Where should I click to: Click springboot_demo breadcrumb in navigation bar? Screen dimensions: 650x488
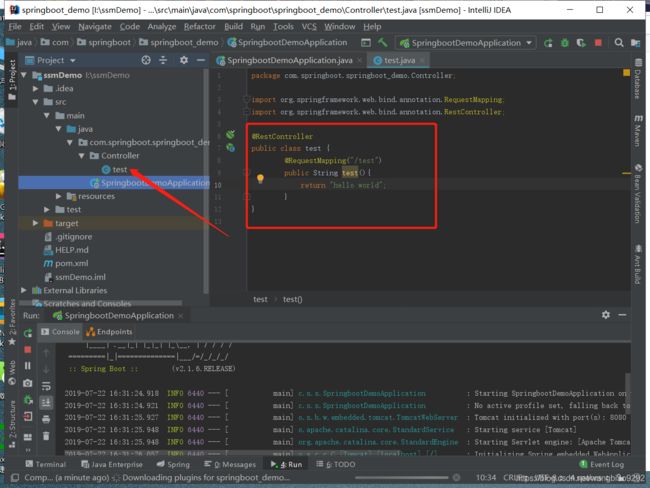click(179, 43)
